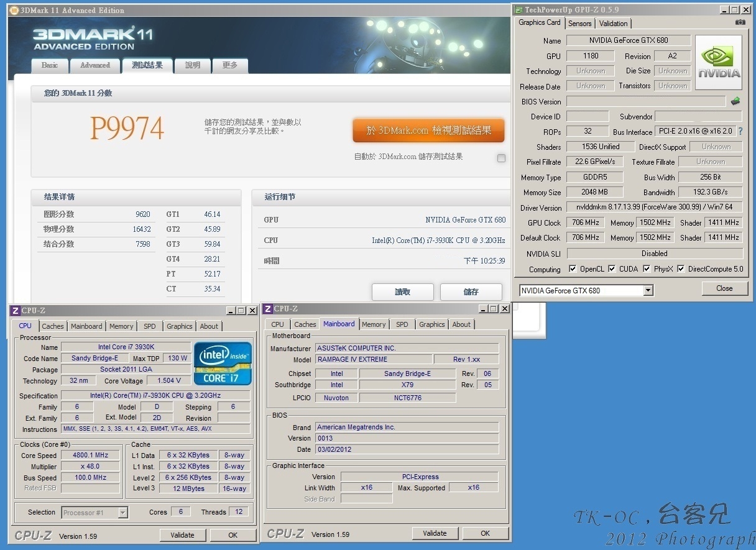Select the SPD tab in CPU-Z CPU window

click(x=150, y=326)
